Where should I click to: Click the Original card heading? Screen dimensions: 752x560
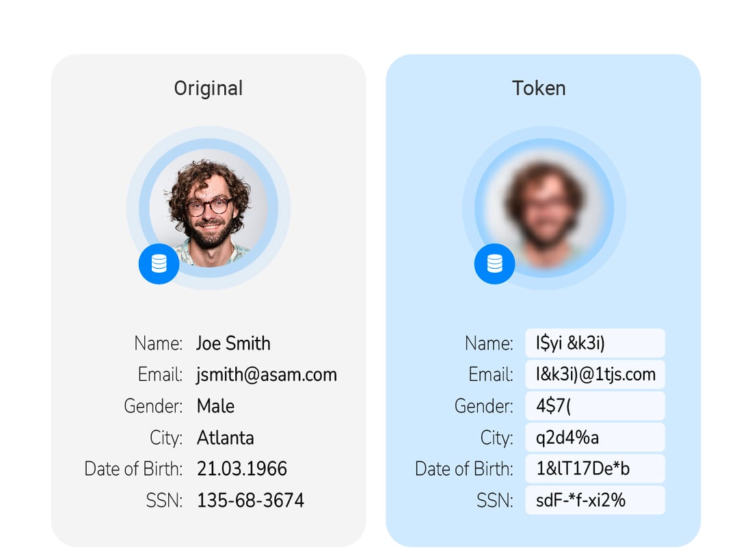208,88
